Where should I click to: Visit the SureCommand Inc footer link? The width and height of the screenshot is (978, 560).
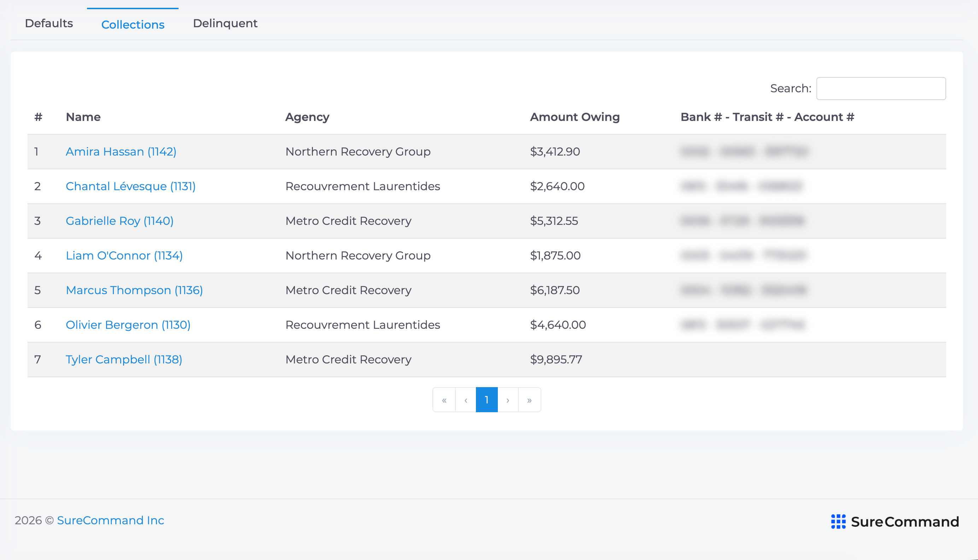(110, 520)
